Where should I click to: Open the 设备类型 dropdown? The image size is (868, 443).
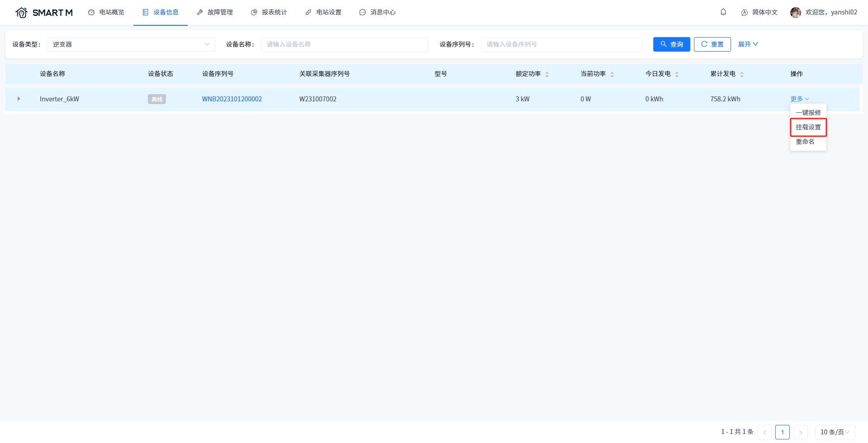[x=131, y=44]
